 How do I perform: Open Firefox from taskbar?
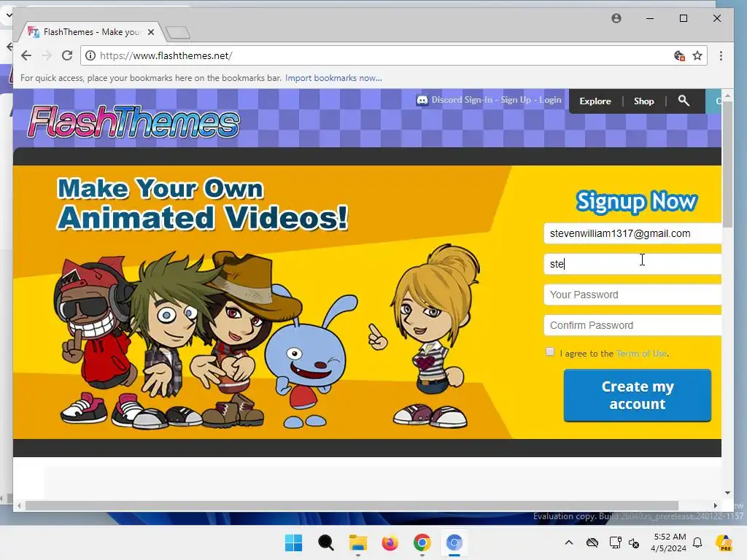tap(390, 542)
